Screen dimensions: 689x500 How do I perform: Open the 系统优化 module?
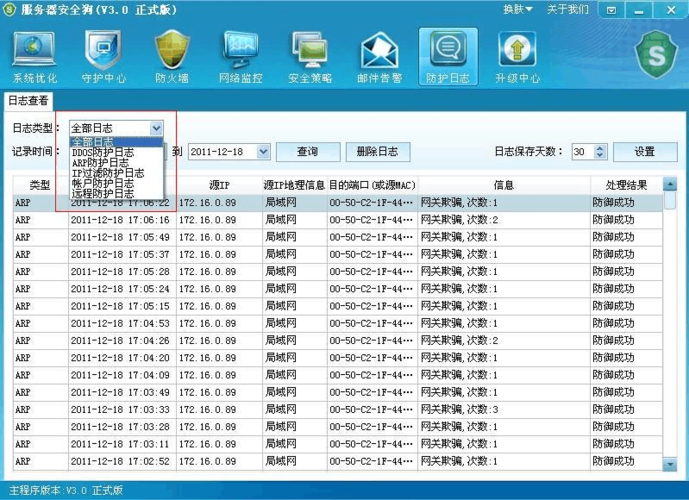coord(35,57)
